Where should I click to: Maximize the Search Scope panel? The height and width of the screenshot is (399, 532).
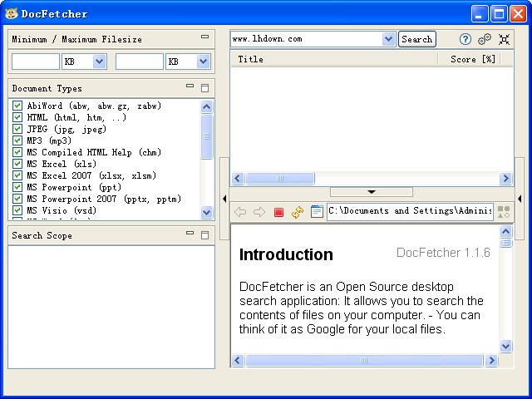click(205, 234)
